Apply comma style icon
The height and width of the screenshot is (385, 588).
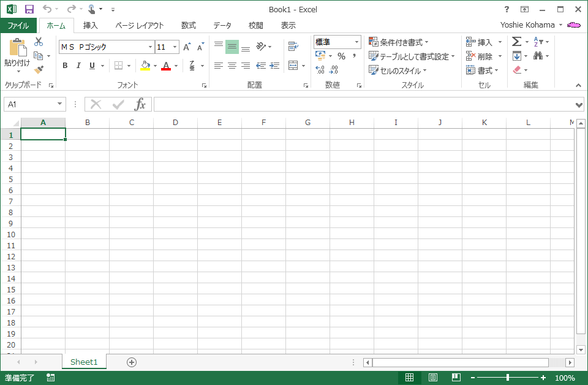(x=354, y=56)
